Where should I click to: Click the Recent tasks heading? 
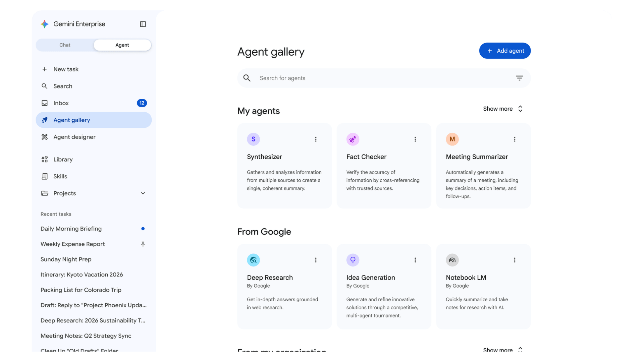(x=56, y=214)
